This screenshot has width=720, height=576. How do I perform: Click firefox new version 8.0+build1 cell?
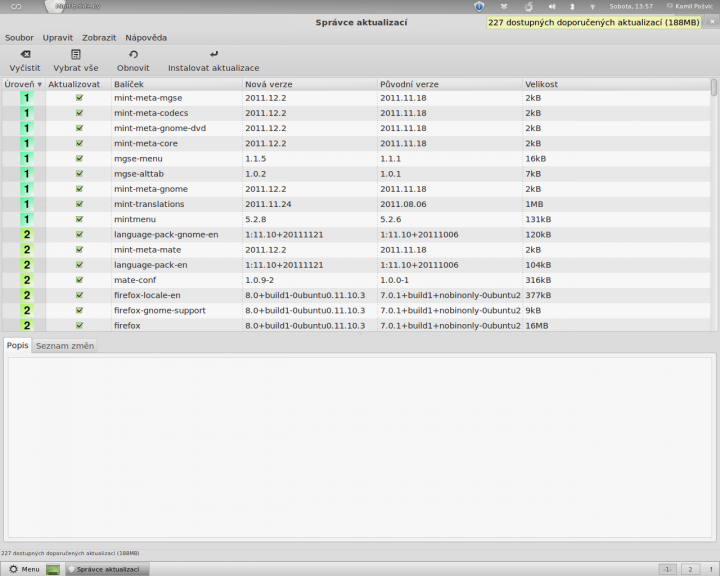305,326
